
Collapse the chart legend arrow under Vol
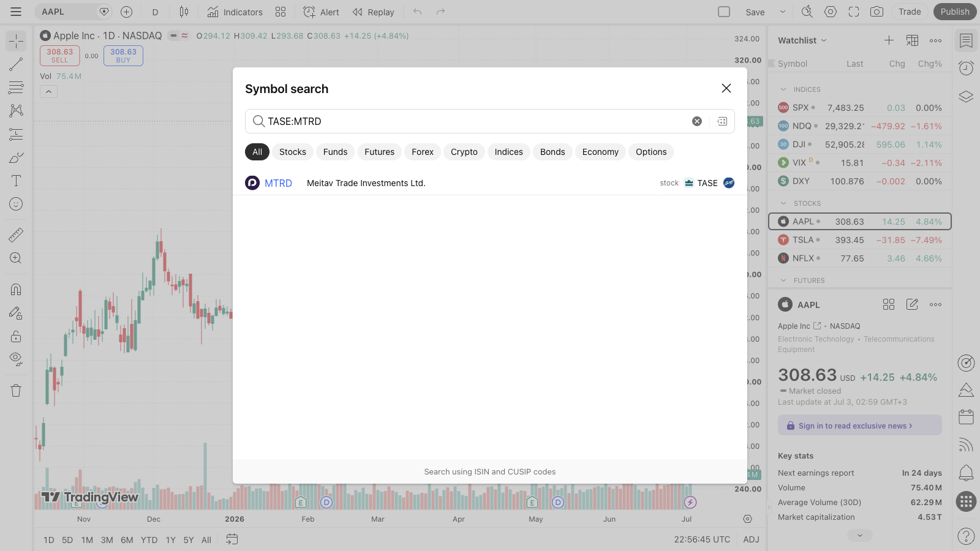[48, 92]
